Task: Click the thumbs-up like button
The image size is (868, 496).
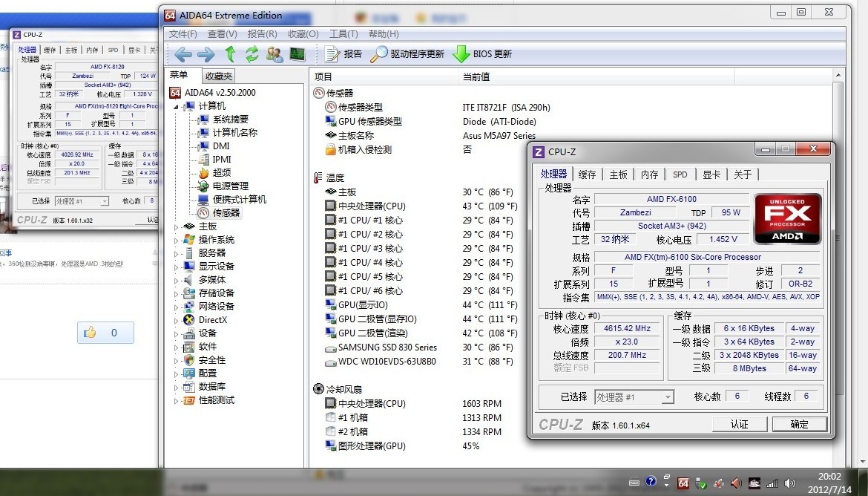Action: 105,333
